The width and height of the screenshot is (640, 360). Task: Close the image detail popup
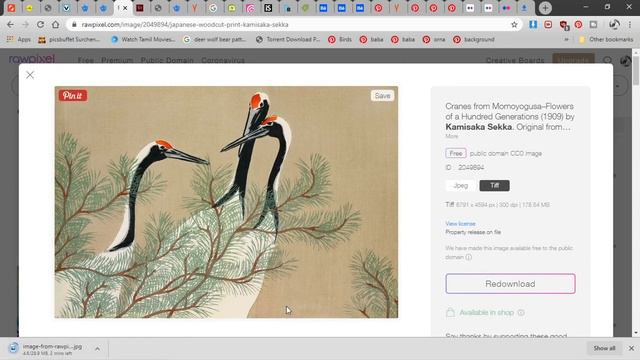point(30,75)
